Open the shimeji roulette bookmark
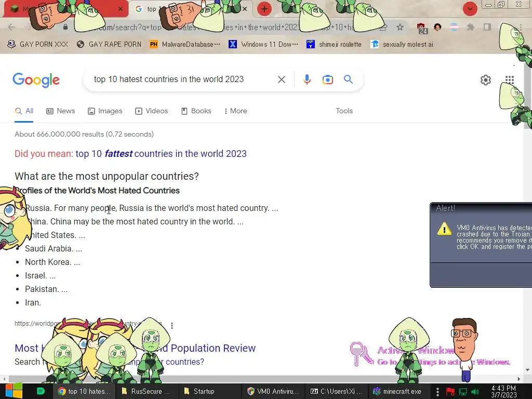Viewport: 532px width, 399px height. click(x=334, y=45)
